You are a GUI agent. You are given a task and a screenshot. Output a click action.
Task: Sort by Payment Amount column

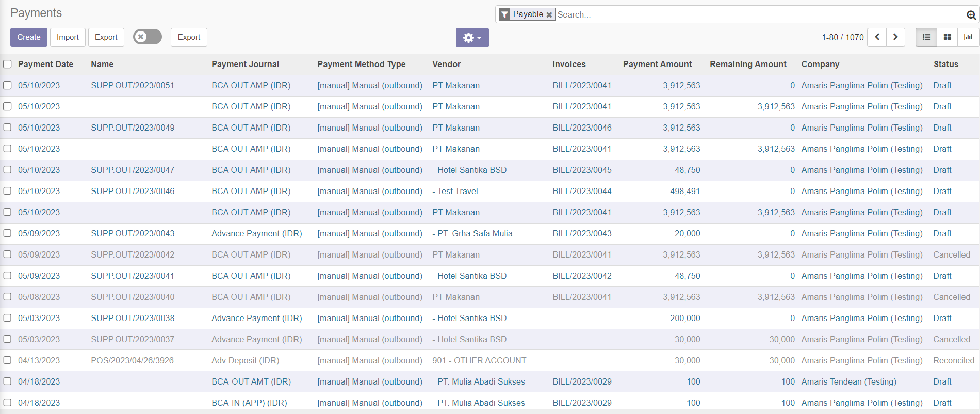click(657, 64)
